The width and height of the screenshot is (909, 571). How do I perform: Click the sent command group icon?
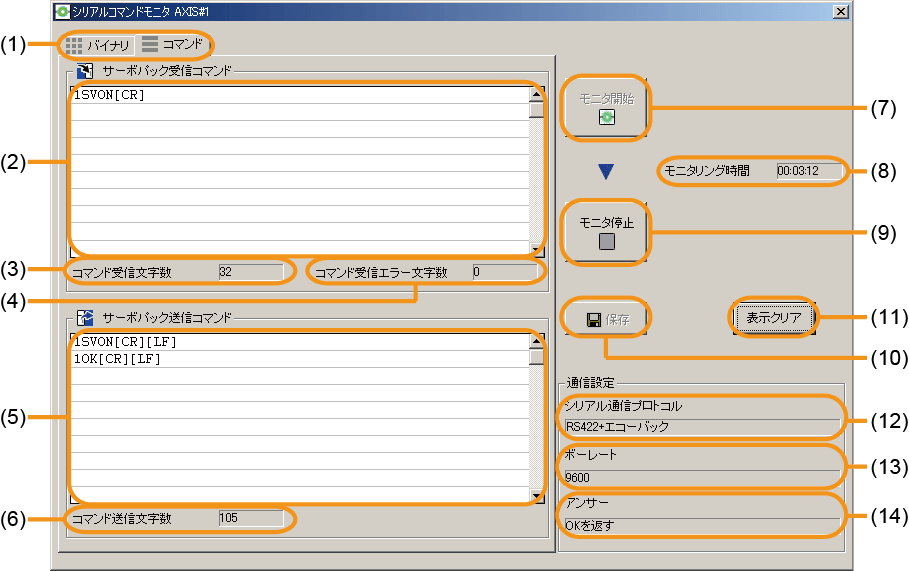tap(85, 317)
